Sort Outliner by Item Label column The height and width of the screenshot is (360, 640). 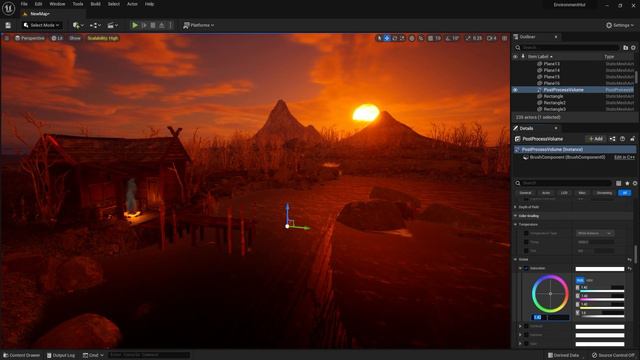pos(540,57)
